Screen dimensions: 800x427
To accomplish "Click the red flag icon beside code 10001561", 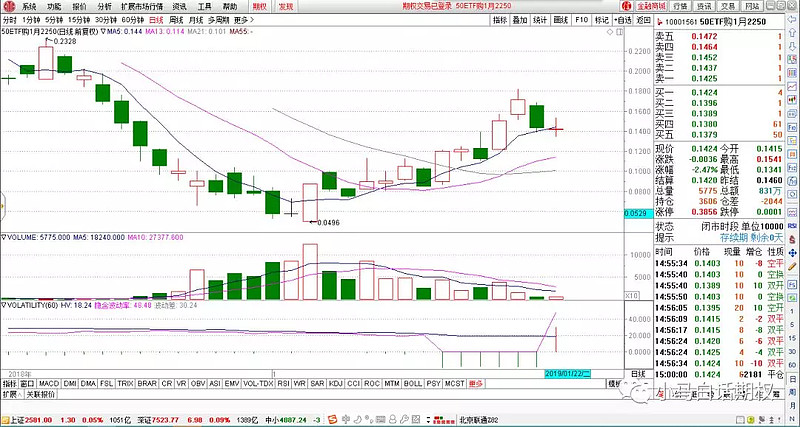I will (x=659, y=21).
